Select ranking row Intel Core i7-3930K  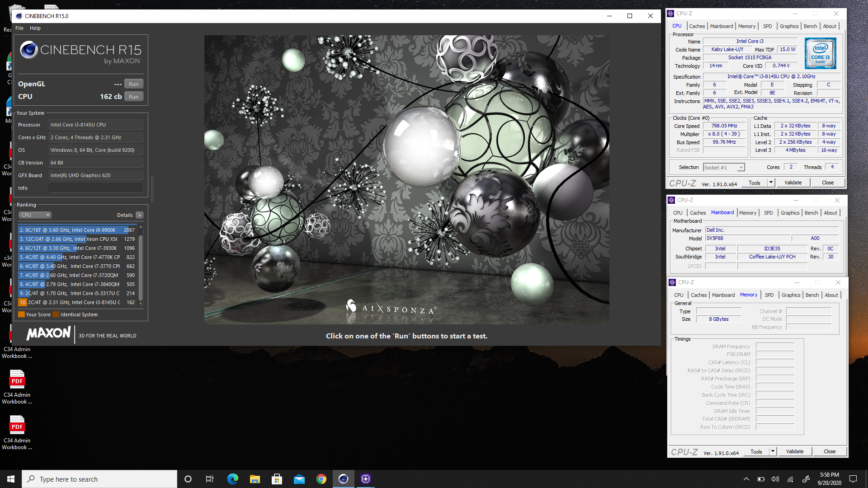pos(77,248)
